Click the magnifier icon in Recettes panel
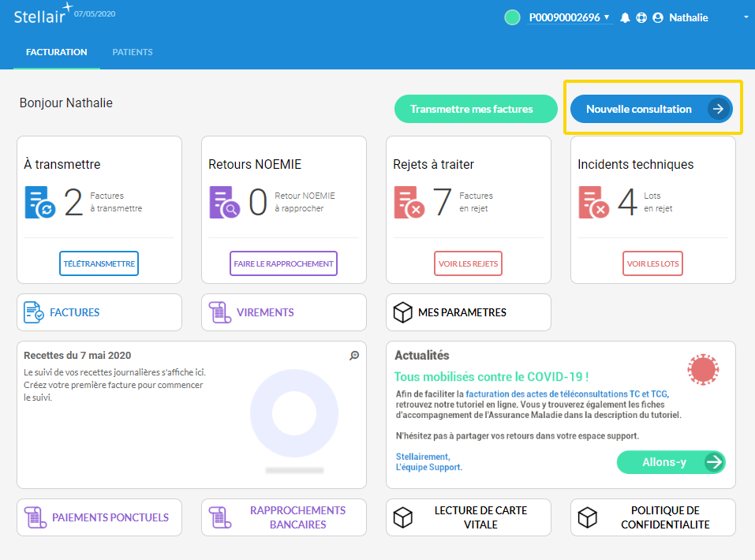The height and width of the screenshot is (560, 755). click(354, 356)
